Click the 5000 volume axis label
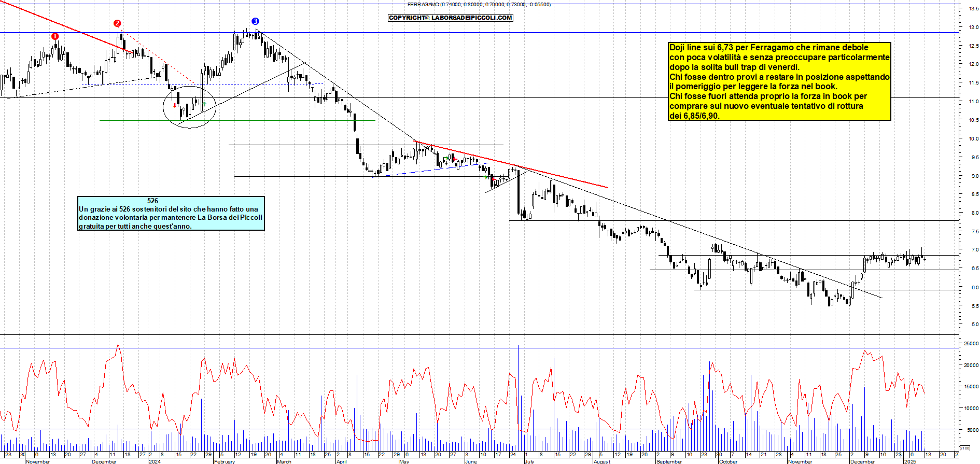Viewport: 980px width, 464px height. (972, 430)
